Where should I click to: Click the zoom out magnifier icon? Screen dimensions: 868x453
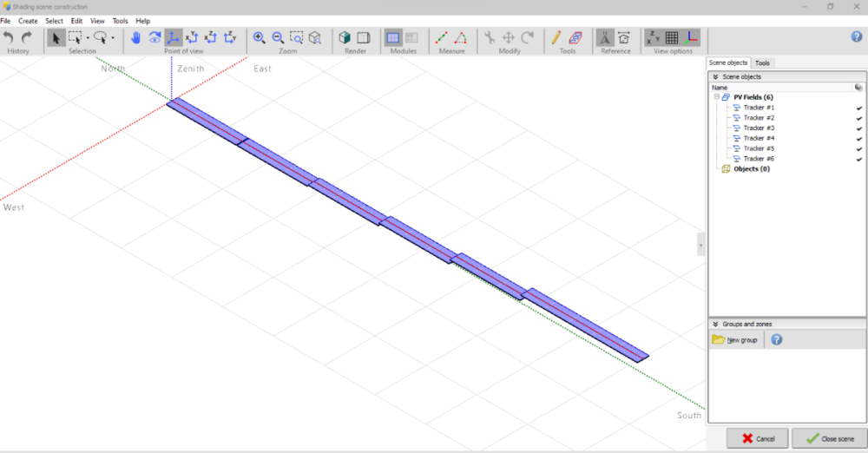[278, 37]
